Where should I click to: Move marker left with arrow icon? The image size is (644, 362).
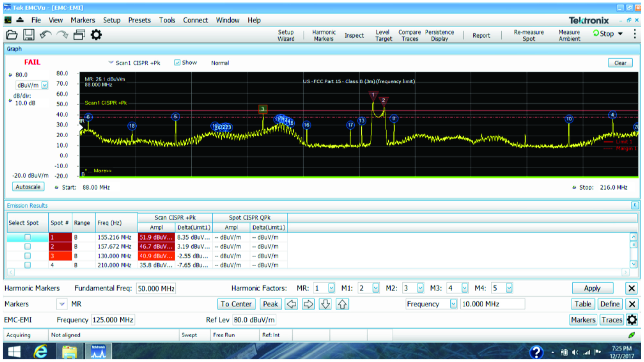pos(291,304)
